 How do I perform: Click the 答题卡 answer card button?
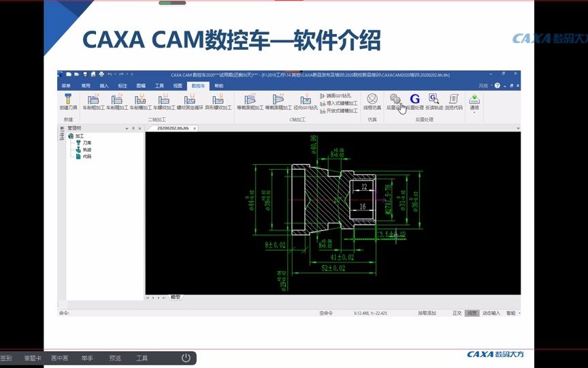[x=33, y=358]
